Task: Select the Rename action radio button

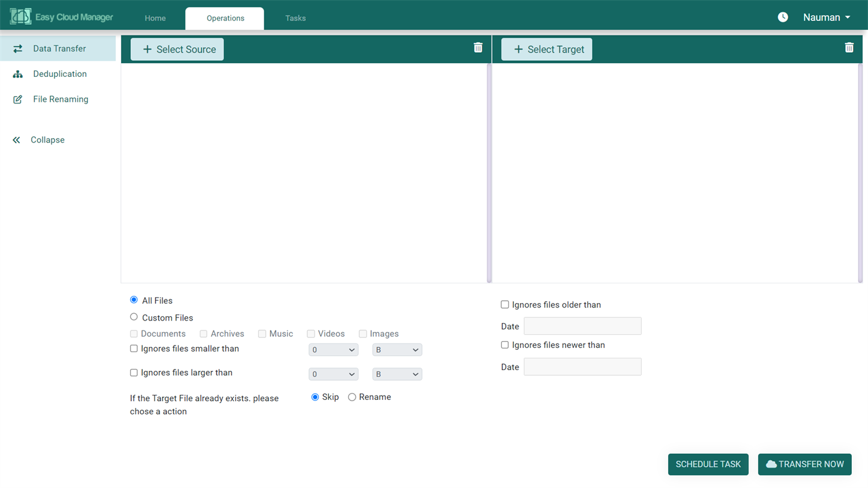Action: pos(352,397)
